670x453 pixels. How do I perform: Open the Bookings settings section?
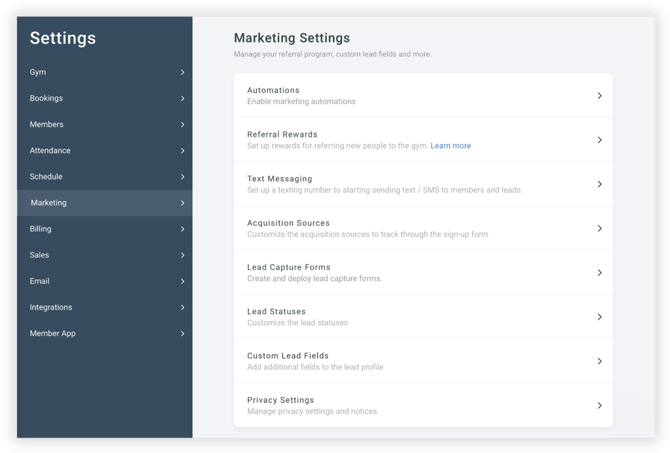[x=46, y=99]
